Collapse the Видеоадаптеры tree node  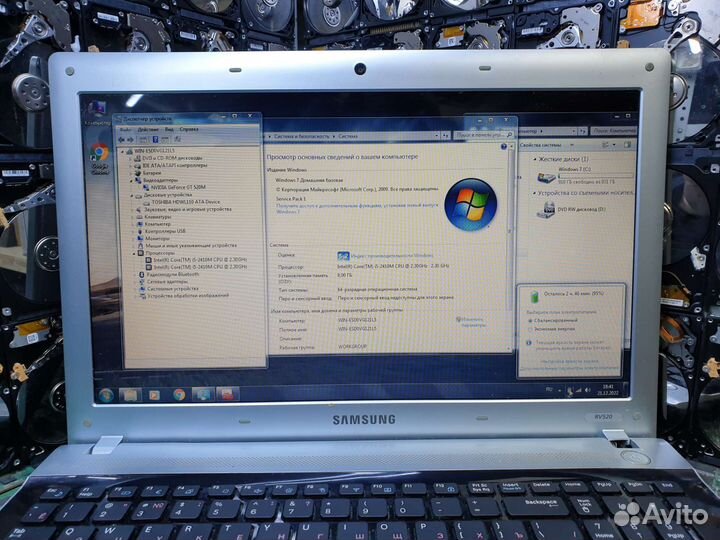point(131,180)
